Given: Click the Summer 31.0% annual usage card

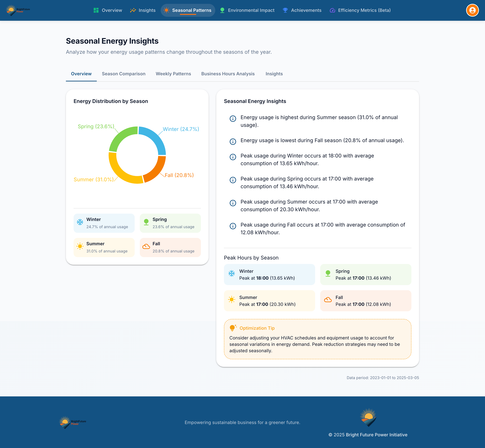Looking at the screenshot, I should (104, 247).
